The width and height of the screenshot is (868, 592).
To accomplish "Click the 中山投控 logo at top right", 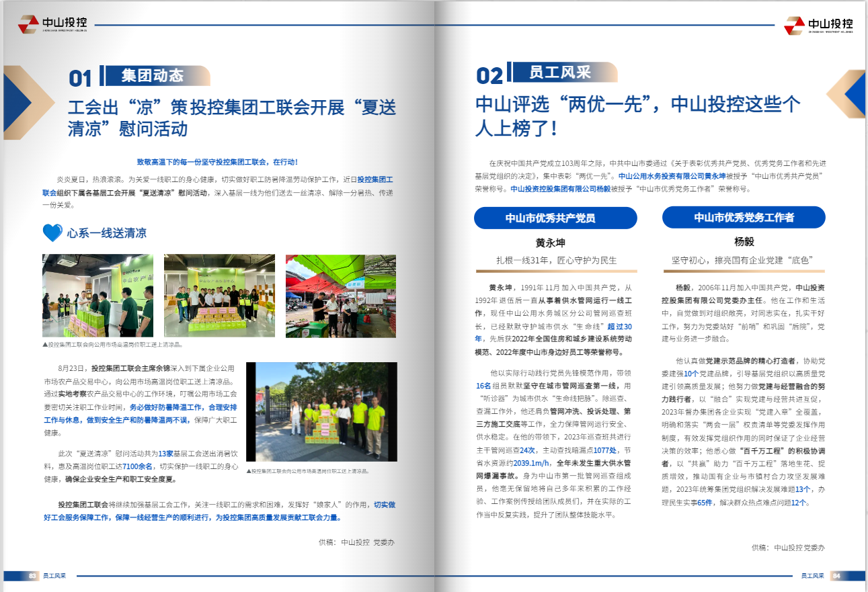I will click(818, 26).
